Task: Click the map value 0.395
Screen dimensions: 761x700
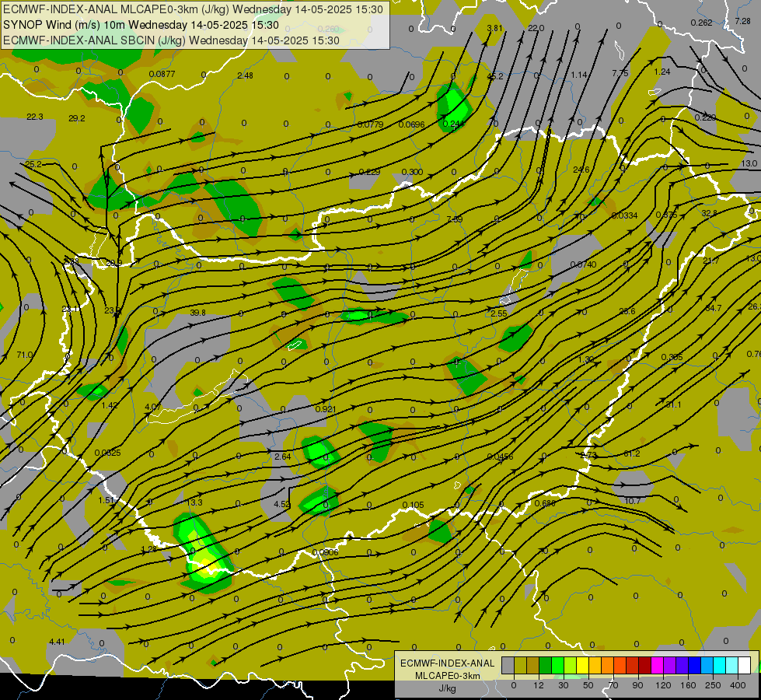Action: pyautogui.click(x=672, y=357)
